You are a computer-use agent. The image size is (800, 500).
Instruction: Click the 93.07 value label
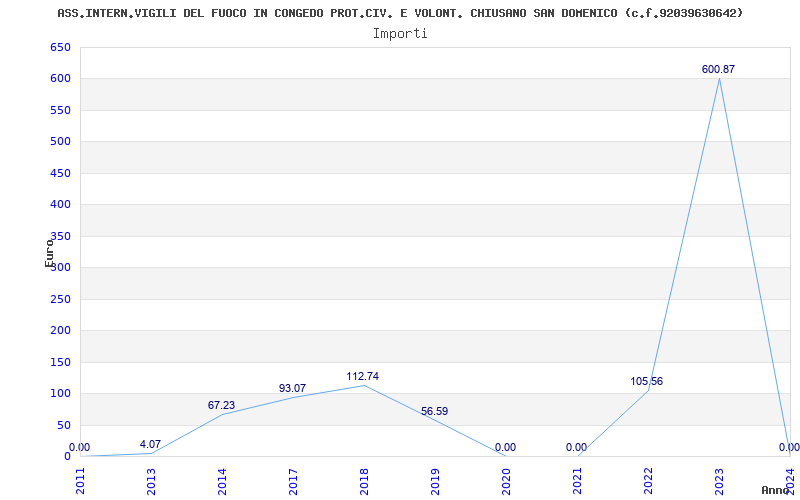point(292,388)
